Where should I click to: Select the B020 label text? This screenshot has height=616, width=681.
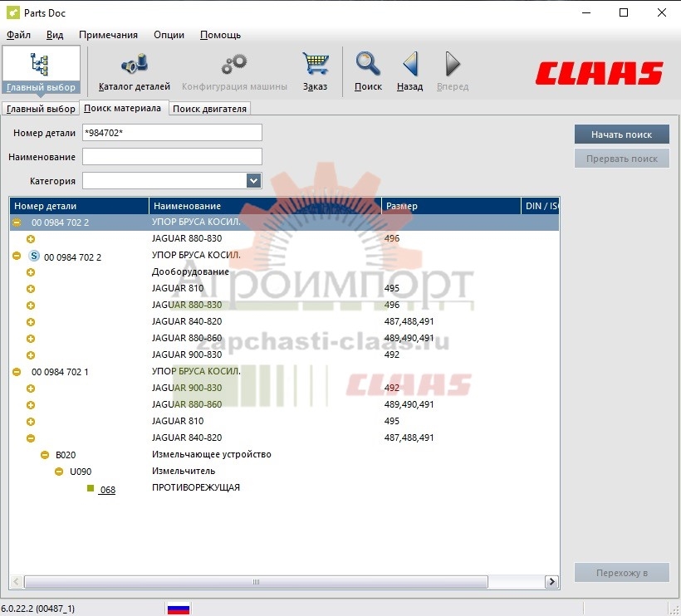(x=66, y=455)
